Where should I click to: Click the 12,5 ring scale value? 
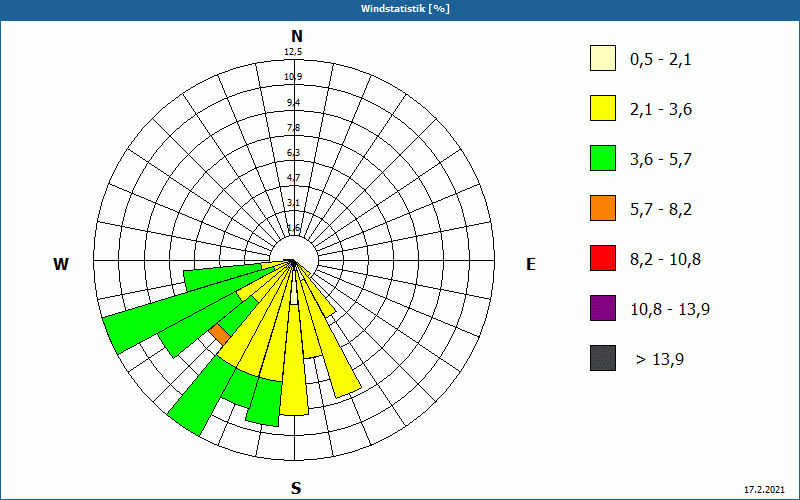(294, 52)
